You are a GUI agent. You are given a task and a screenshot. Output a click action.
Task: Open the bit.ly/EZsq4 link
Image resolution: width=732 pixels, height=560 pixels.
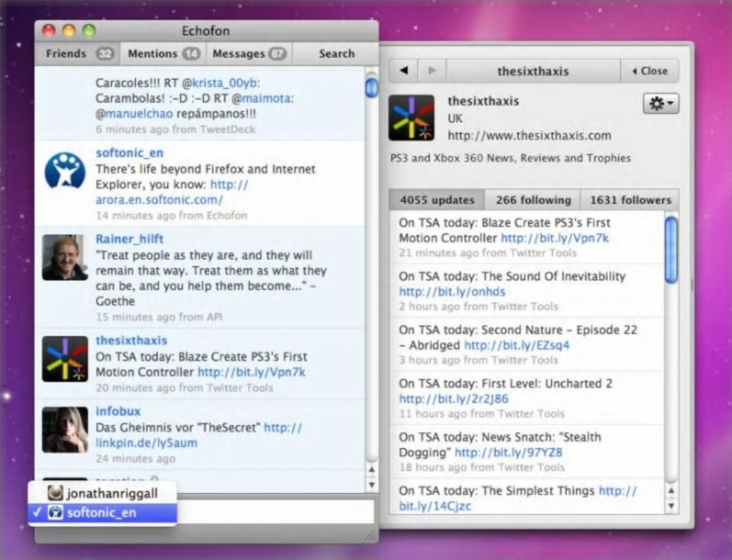click(x=517, y=345)
